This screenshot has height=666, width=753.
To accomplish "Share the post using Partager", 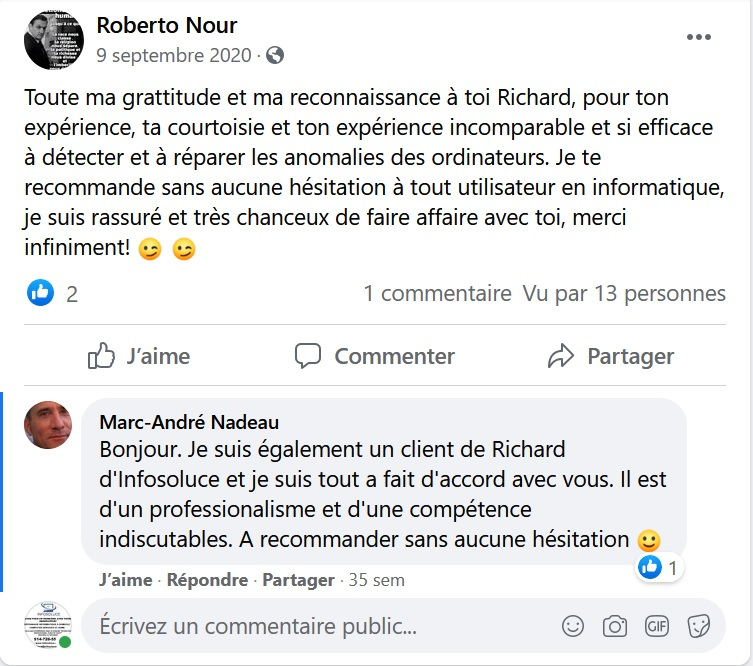I will coord(611,356).
